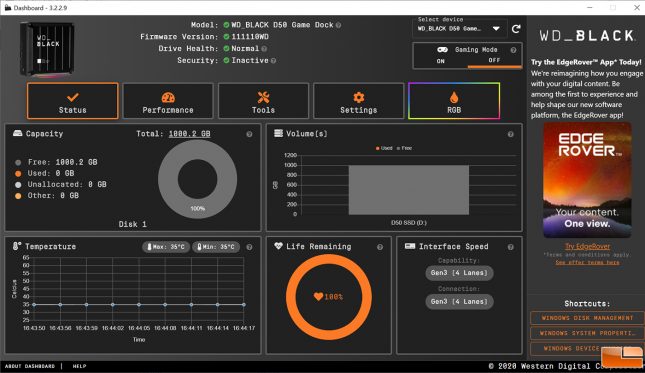Click the Temperature panel help icon
Screen dimensions: 645x373
click(x=249, y=247)
